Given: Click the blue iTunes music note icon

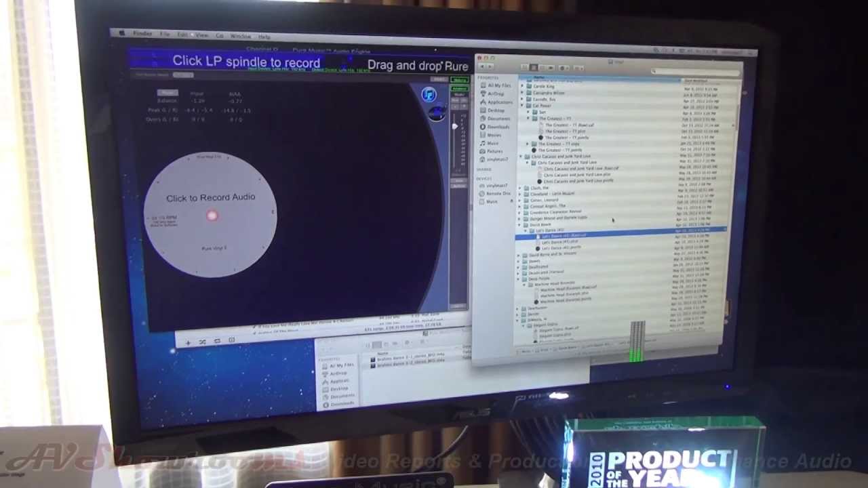Looking at the screenshot, I should tap(429, 95).
